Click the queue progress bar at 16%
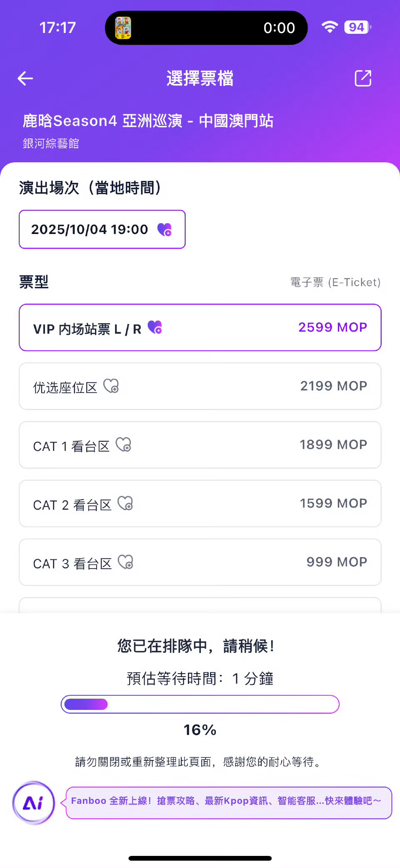The height and width of the screenshot is (868, 400). 200,704
